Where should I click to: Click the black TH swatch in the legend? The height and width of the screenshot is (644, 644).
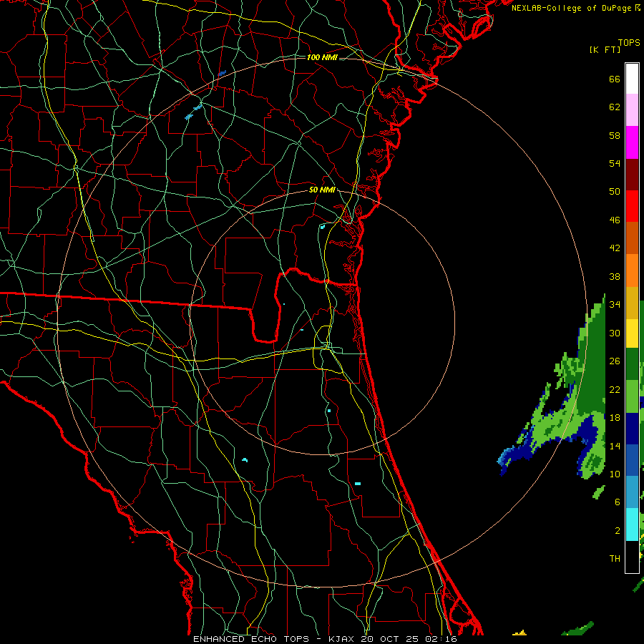tap(632, 557)
